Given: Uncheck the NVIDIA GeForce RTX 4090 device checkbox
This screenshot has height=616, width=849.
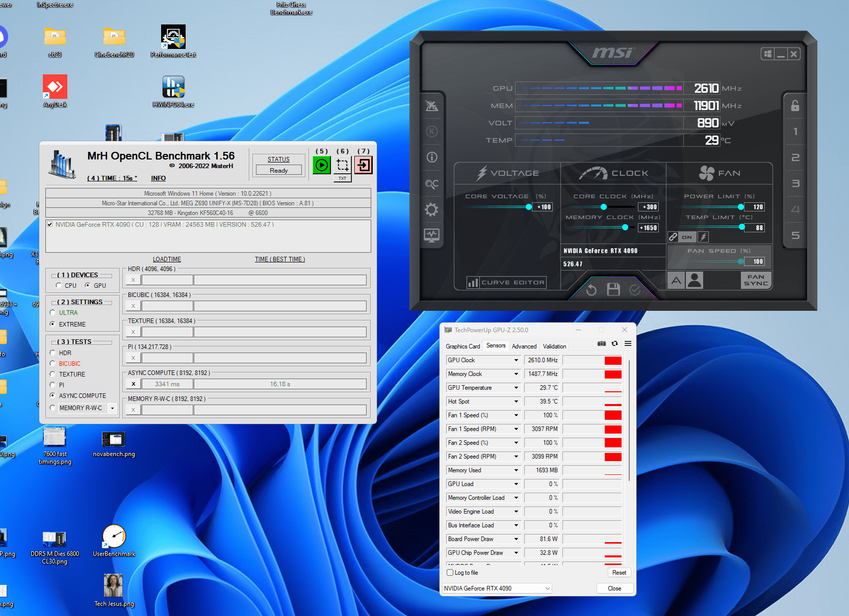Looking at the screenshot, I should click(x=50, y=224).
